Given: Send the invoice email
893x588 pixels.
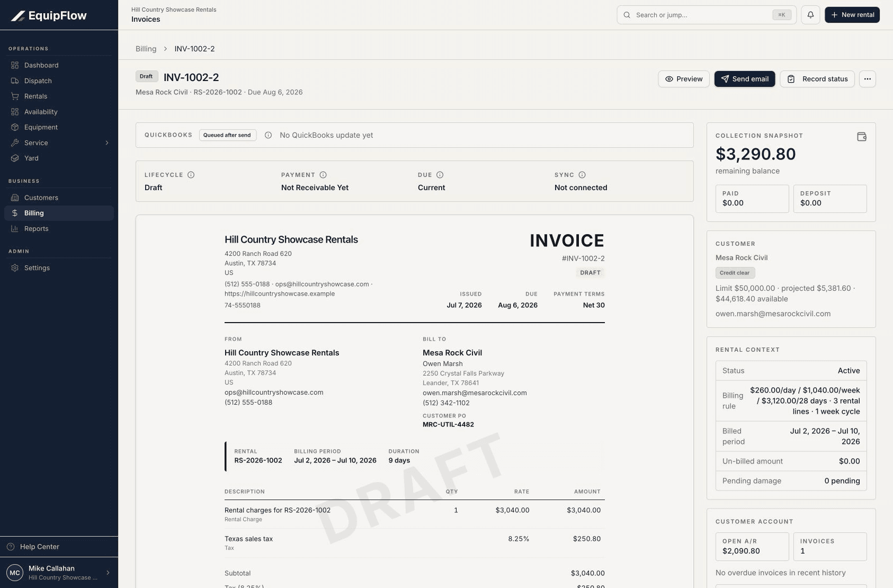Looking at the screenshot, I should (x=745, y=79).
